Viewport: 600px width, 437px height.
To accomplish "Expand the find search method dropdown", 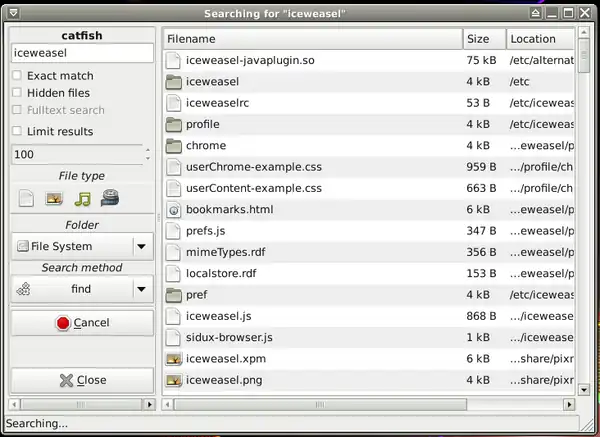I will click(141, 289).
